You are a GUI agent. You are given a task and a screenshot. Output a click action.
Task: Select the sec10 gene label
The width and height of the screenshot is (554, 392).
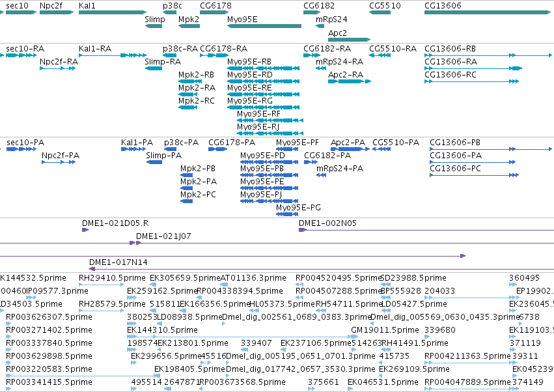[x=18, y=6]
